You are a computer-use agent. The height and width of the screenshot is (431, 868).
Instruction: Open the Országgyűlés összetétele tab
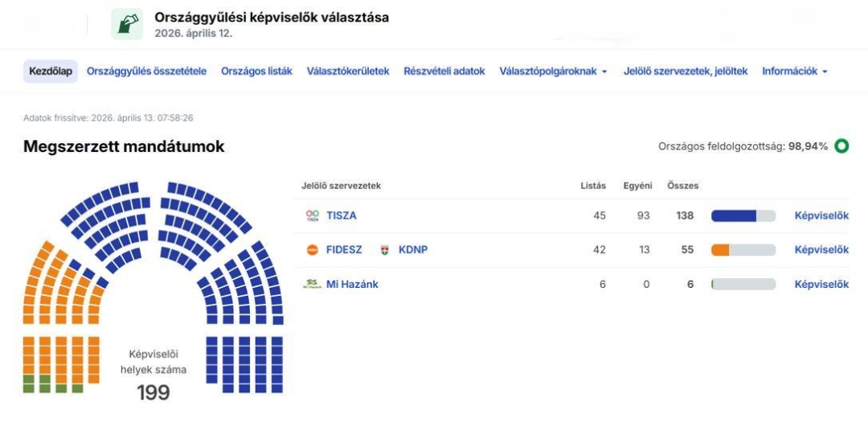pyautogui.click(x=146, y=71)
